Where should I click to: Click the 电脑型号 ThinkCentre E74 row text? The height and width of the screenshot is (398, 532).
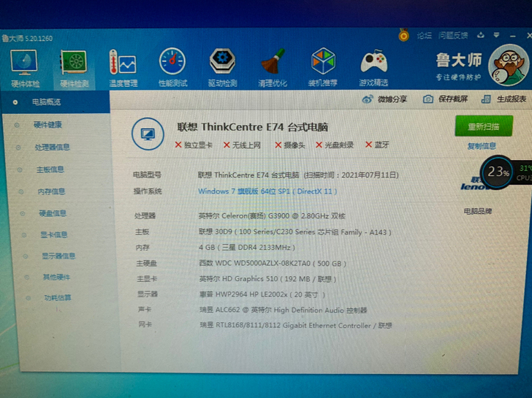coord(298,175)
